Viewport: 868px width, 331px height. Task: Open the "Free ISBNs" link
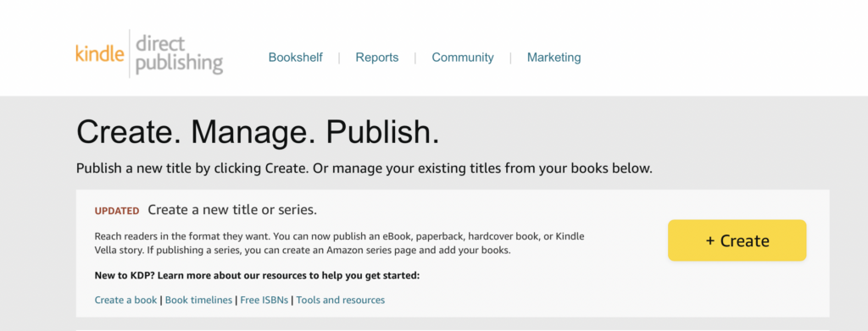264,300
